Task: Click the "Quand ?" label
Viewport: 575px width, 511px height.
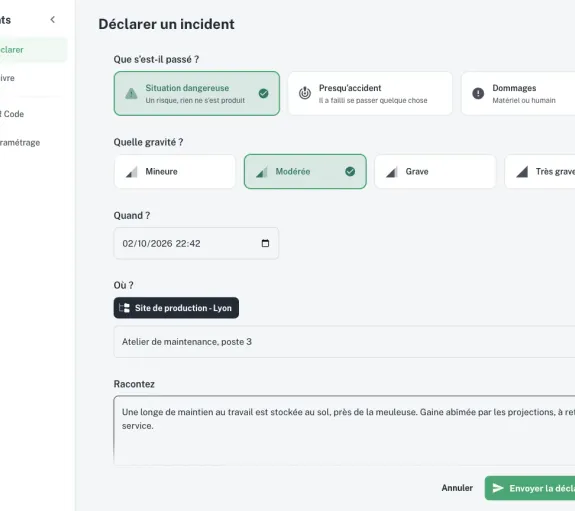Action: (132, 216)
